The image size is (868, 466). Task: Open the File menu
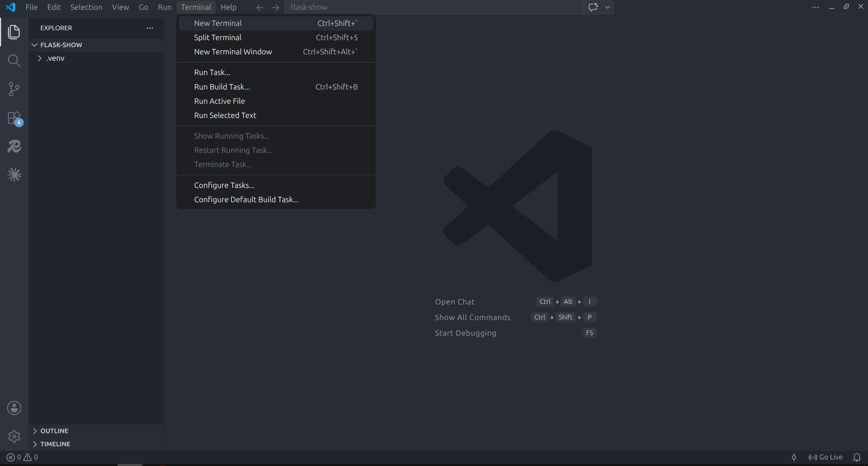31,7
